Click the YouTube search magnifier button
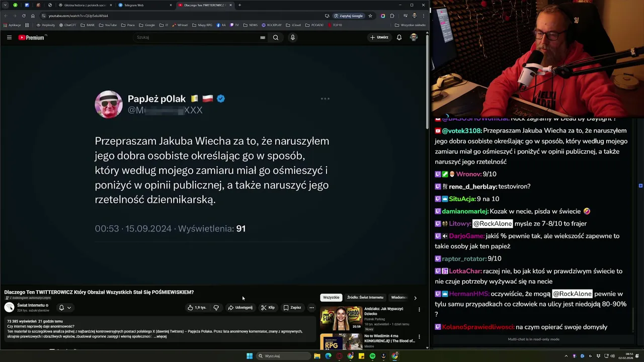644x362 pixels. pos(276,37)
